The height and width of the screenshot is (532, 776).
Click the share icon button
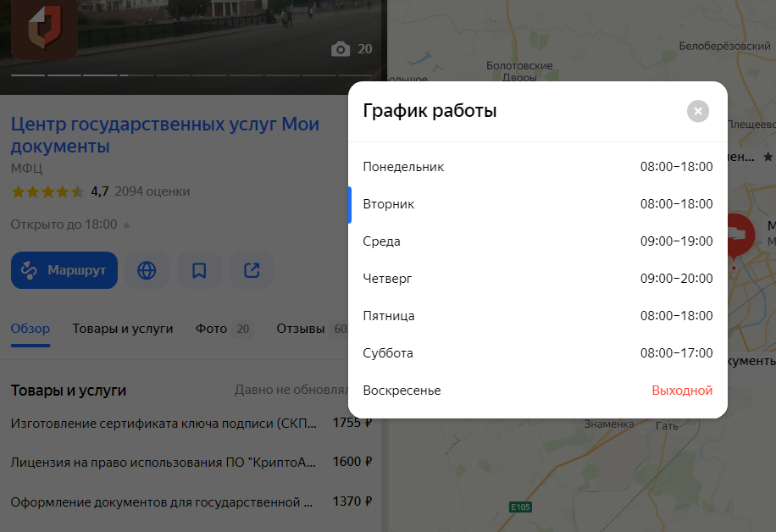coord(252,270)
